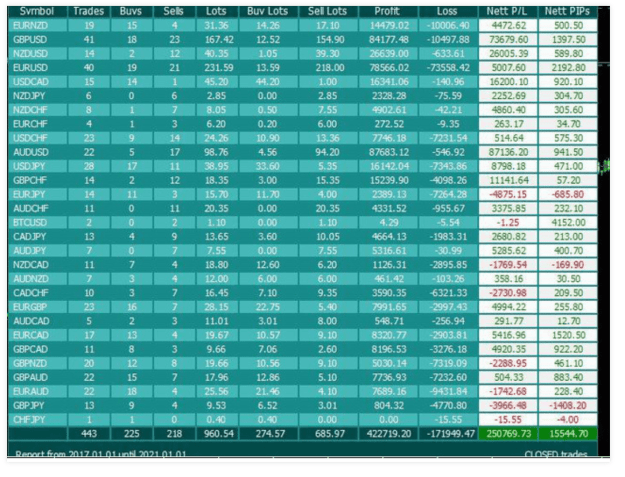Select the total profit 422719.20 cell
625x477 pixels.
click(388, 434)
